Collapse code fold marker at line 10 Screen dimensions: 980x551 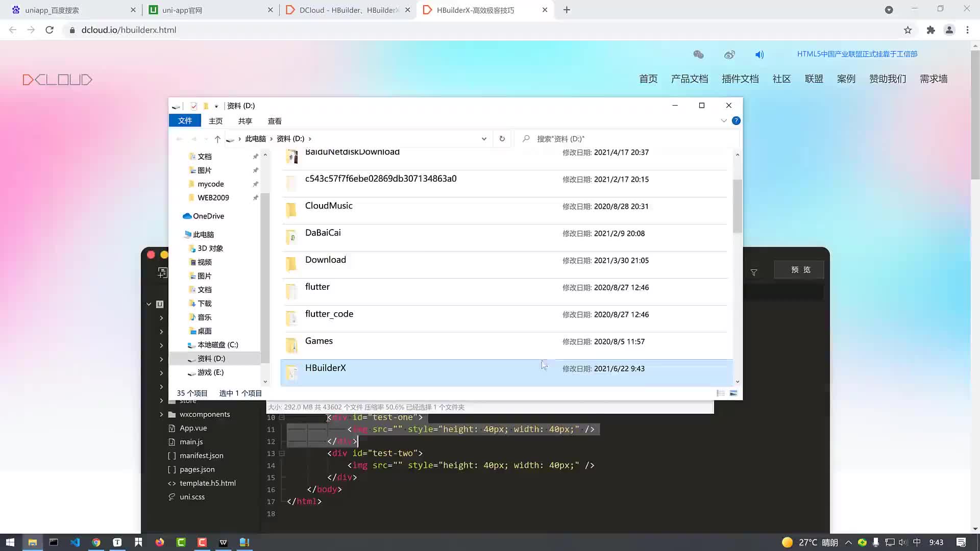(x=282, y=417)
